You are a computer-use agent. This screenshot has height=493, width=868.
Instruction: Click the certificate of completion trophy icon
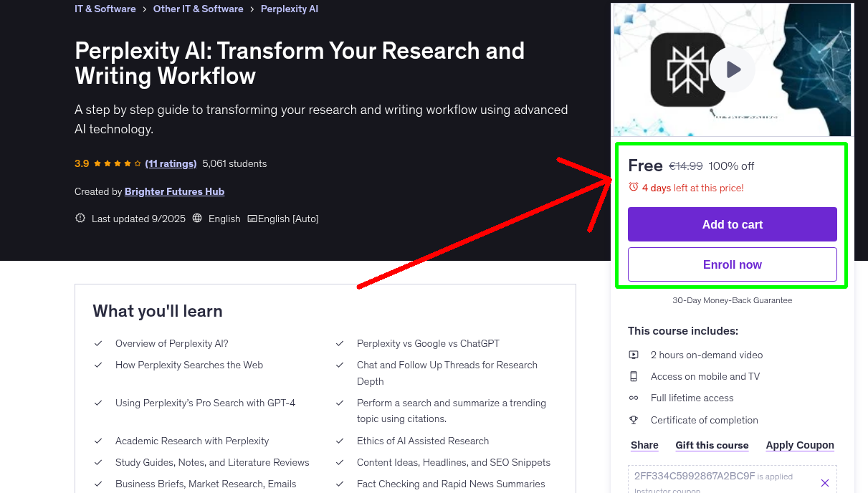click(x=634, y=420)
